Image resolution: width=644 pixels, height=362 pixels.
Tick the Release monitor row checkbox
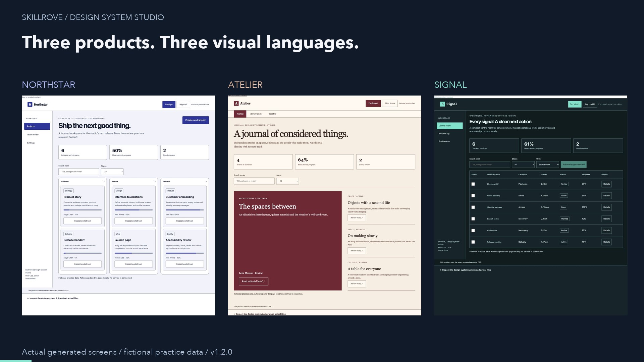(473, 242)
